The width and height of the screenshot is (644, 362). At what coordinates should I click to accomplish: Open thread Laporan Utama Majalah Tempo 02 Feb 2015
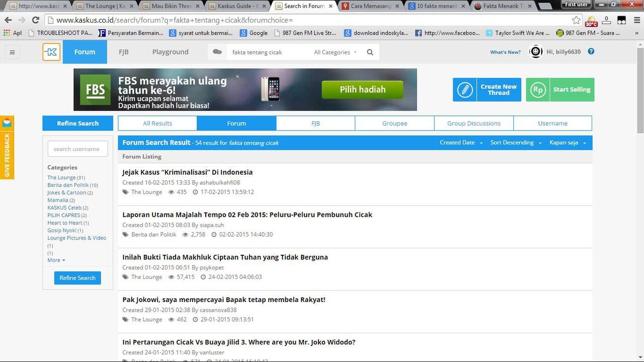click(247, 214)
